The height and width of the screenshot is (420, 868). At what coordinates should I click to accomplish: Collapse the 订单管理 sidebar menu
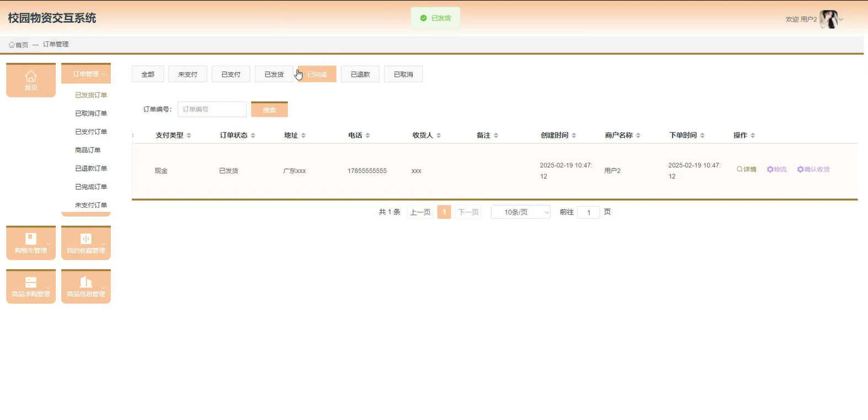point(86,74)
